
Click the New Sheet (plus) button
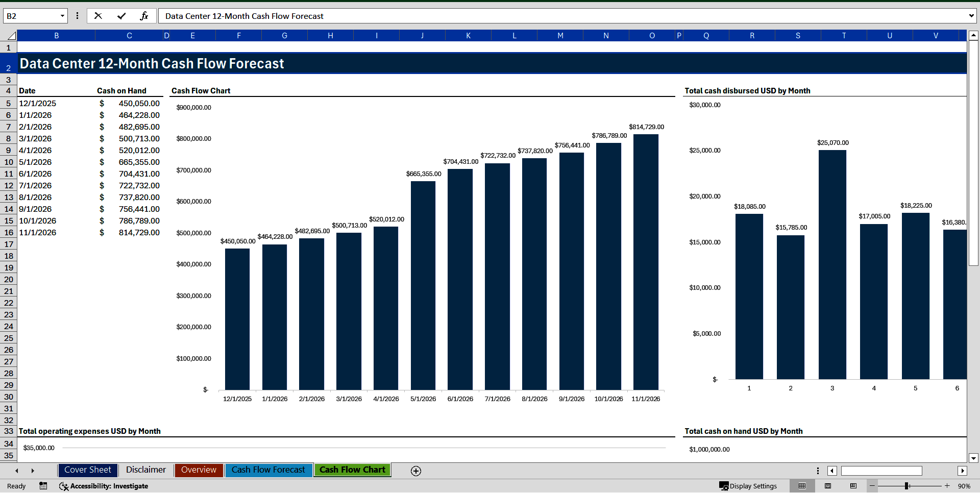coord(415,471)
